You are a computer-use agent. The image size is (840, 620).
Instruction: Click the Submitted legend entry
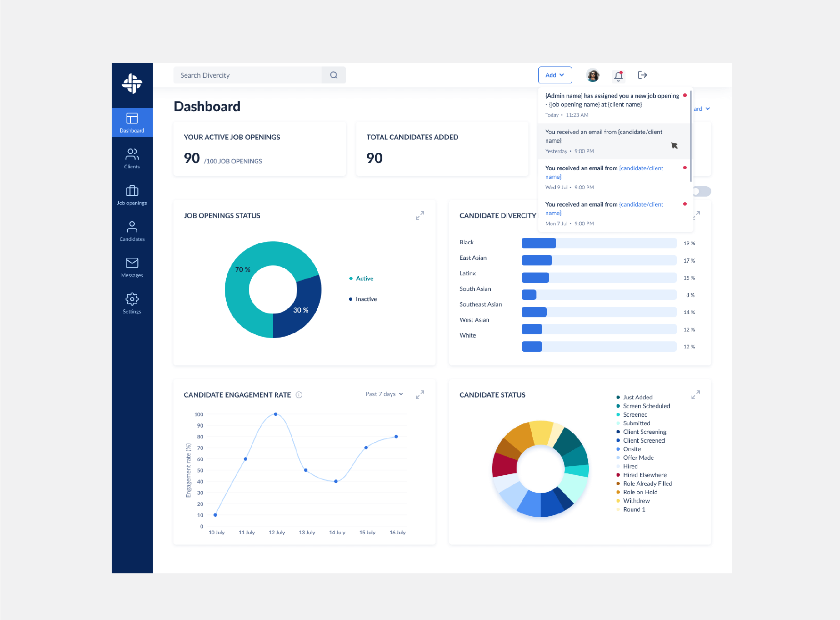[634, 423]
